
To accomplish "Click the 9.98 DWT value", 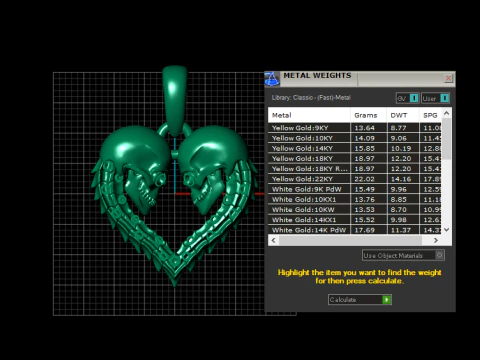I will (x=398, y=220).
